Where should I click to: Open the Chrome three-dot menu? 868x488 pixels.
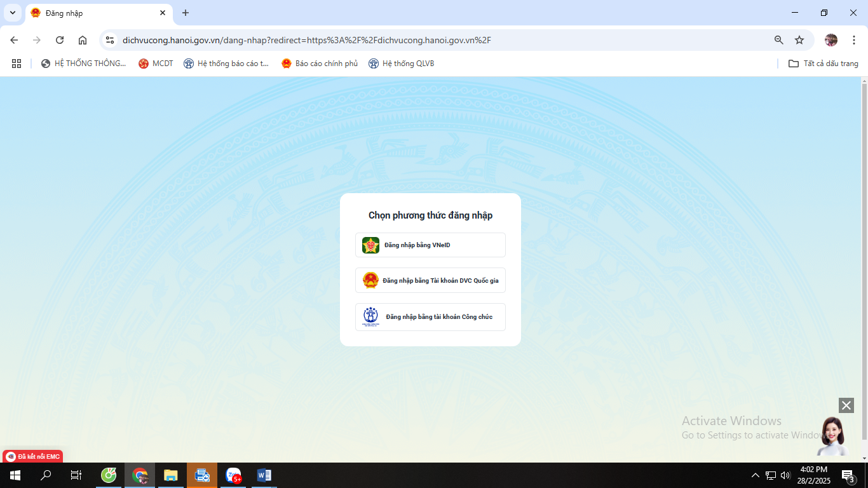854,40
